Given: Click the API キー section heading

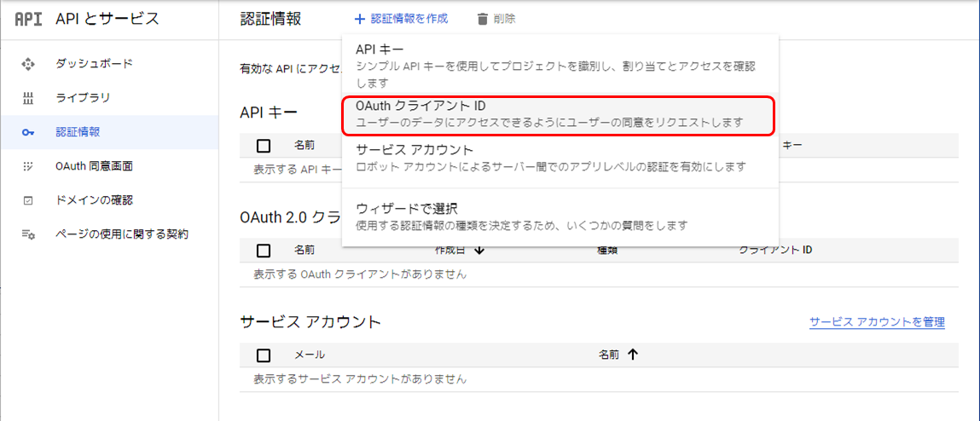Looking at the screenshot, I should tap(269, 113).
